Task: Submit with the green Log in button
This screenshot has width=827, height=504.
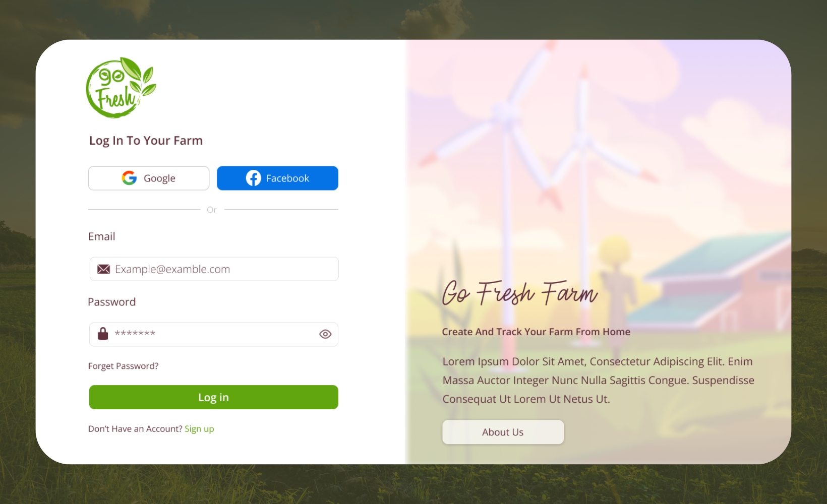Action: click(214, 397)
